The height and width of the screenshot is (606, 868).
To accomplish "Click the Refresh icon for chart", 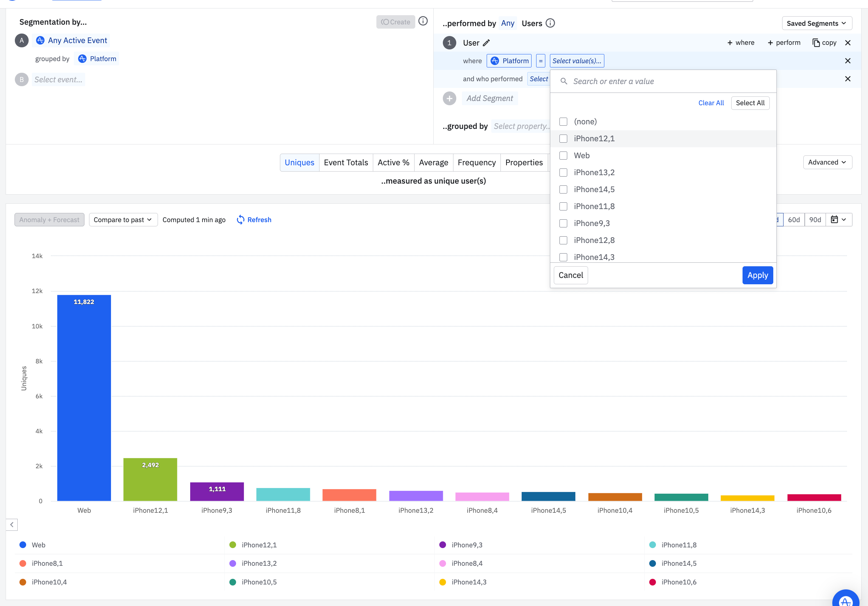I will pyautogui.click(x=240, y=220).
